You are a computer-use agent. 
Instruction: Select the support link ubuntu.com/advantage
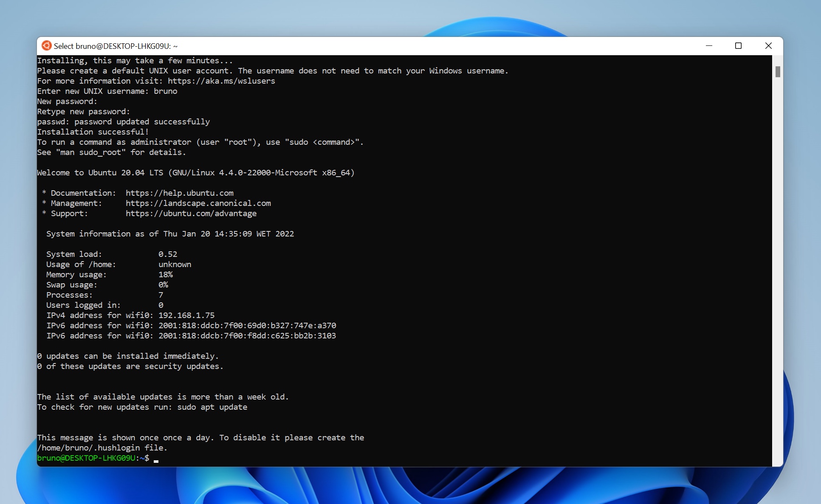191,213
